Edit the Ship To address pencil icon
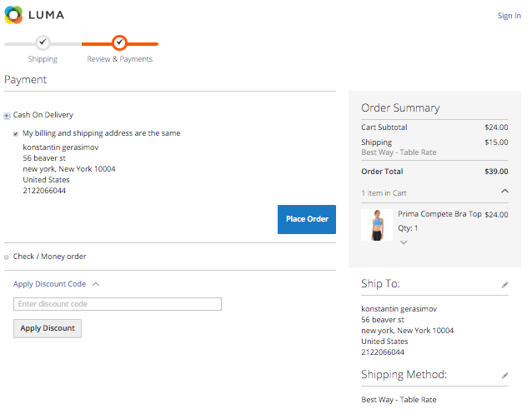 (x=504, y=285)
